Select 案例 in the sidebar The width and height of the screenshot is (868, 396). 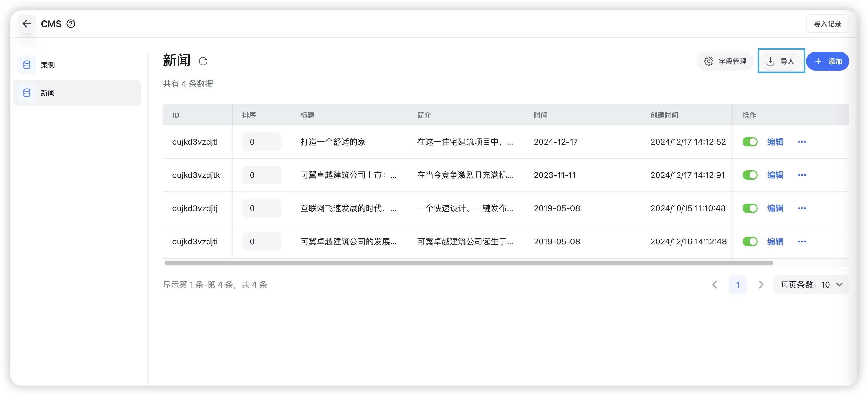(77, 65)
